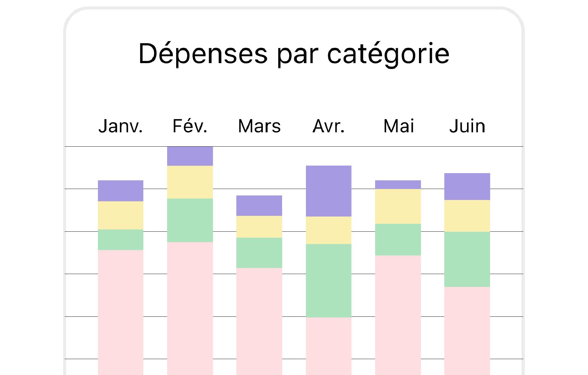Click the purple segment of the Fév. bar
This screenshot has width=588, height=375.
click(x=190, y=156)
